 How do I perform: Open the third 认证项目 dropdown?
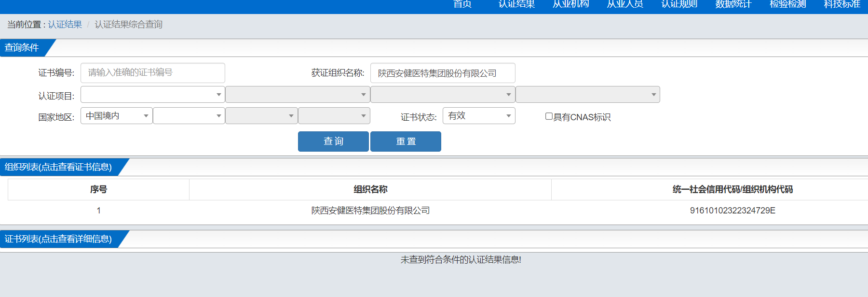point(443,95)
